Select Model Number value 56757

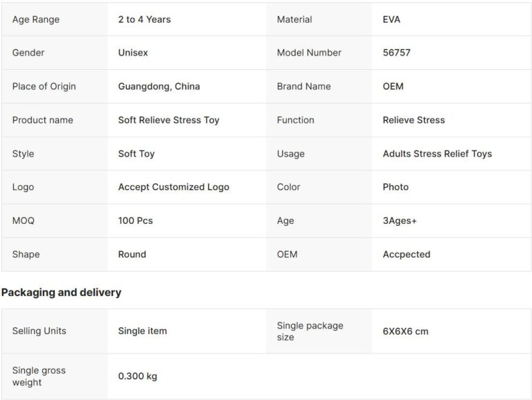coord(396,53)
